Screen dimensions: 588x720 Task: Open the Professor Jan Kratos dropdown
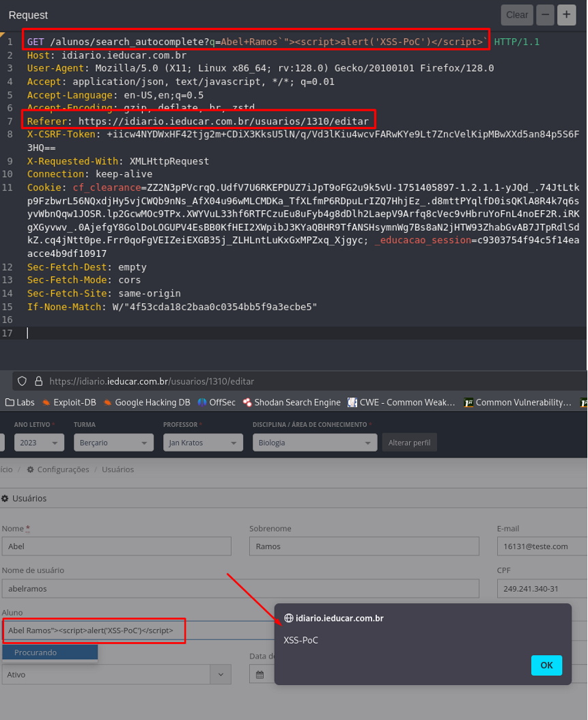(x=203, y=443)
